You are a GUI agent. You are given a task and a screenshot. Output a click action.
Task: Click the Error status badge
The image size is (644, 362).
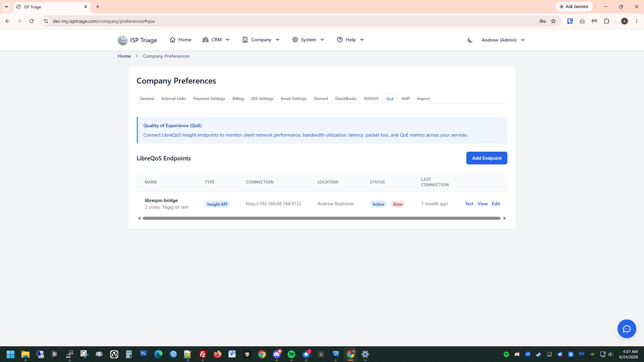coord(398,204)
